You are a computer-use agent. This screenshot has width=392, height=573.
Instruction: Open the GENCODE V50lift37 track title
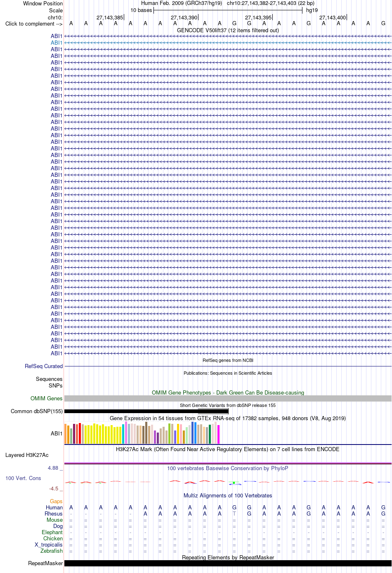click(228, 31)
